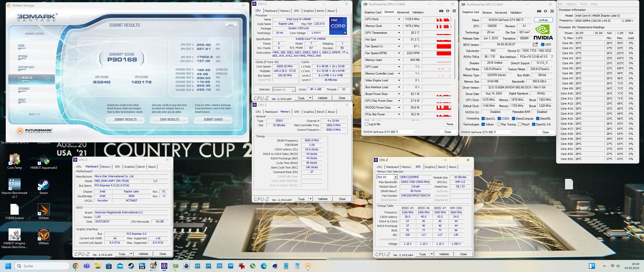644x272 pixels.
Task: Toggle Ray Tracing checkbox
Action: (499, 124)
